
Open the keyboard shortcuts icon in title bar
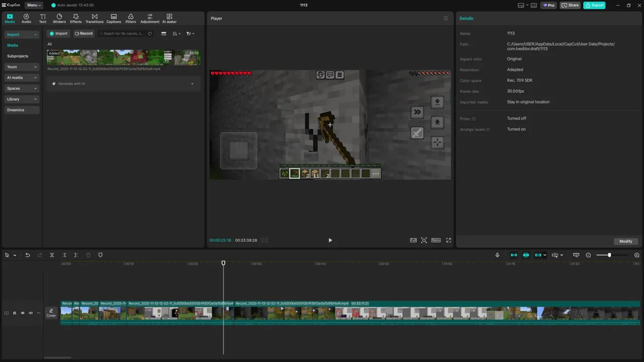coord(534,5)
